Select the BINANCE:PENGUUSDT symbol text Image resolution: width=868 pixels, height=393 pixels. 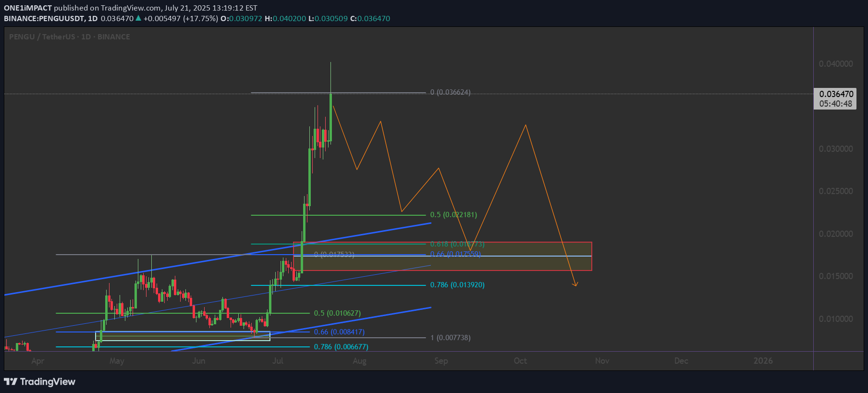[x=44, y=19]
